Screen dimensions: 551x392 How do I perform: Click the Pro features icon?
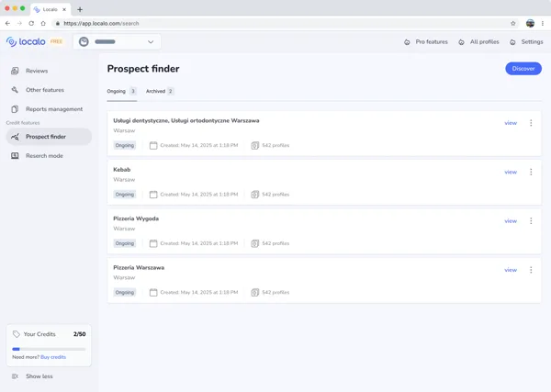[x=407, y=42]
